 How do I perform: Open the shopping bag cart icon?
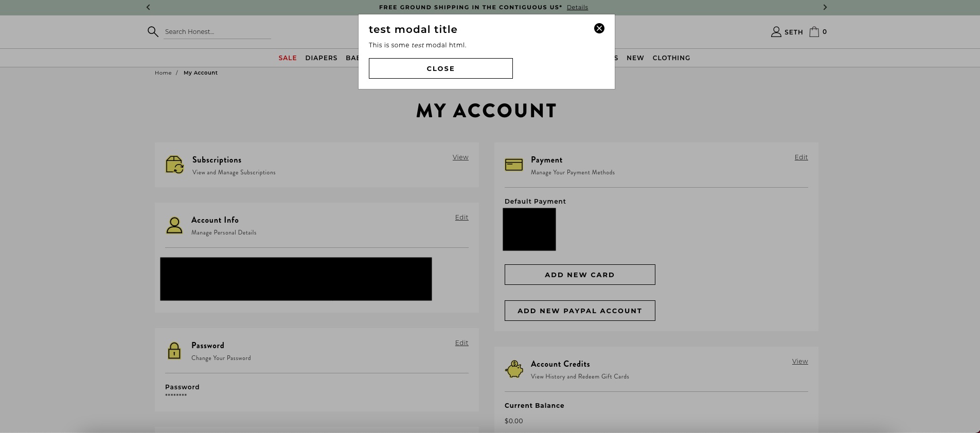(x=814, y=32)
